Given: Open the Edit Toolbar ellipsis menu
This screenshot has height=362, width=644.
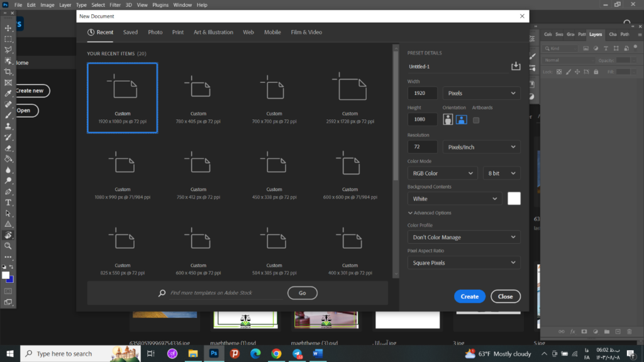Looking at the screenshot, I should [8, 257].
